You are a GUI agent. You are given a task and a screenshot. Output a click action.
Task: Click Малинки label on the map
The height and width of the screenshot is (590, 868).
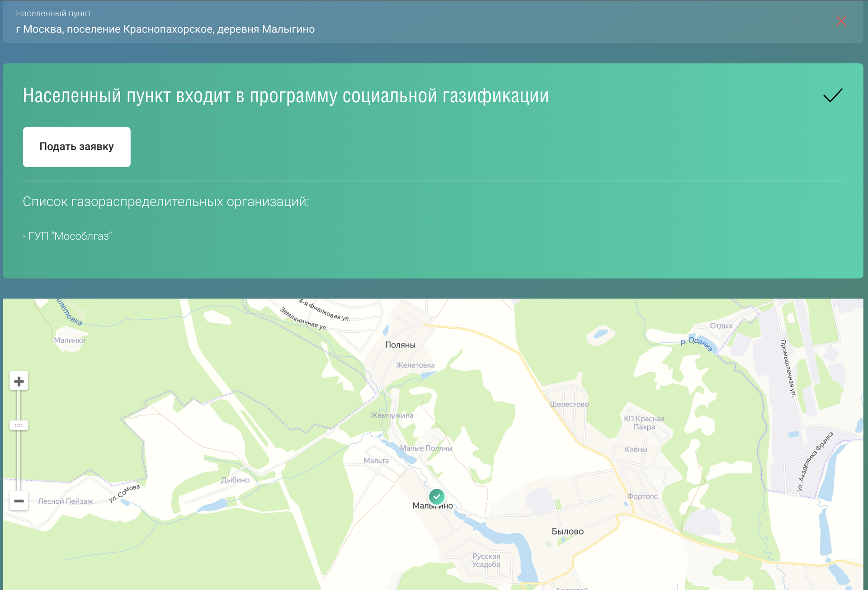tap(70, 340)
